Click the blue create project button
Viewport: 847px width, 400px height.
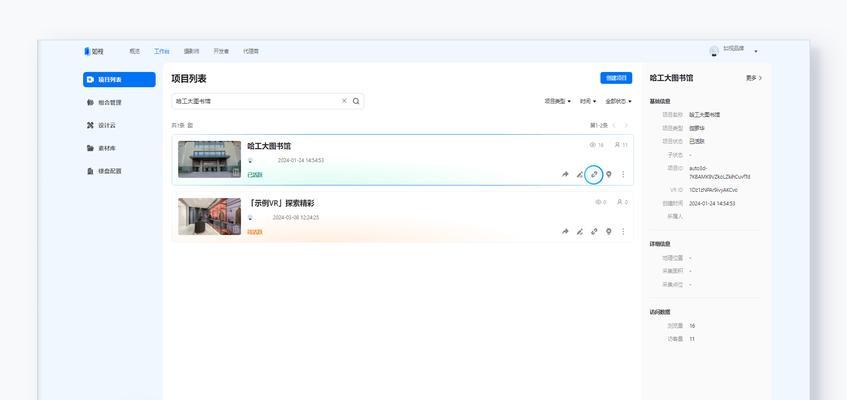click(x=616, y=78)
